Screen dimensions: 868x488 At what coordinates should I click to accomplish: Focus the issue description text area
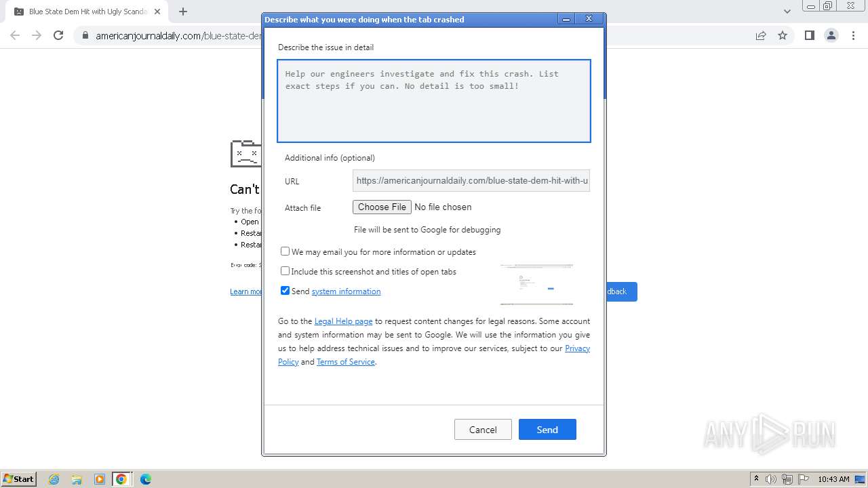pyautogui.click(x=434, y=101)
